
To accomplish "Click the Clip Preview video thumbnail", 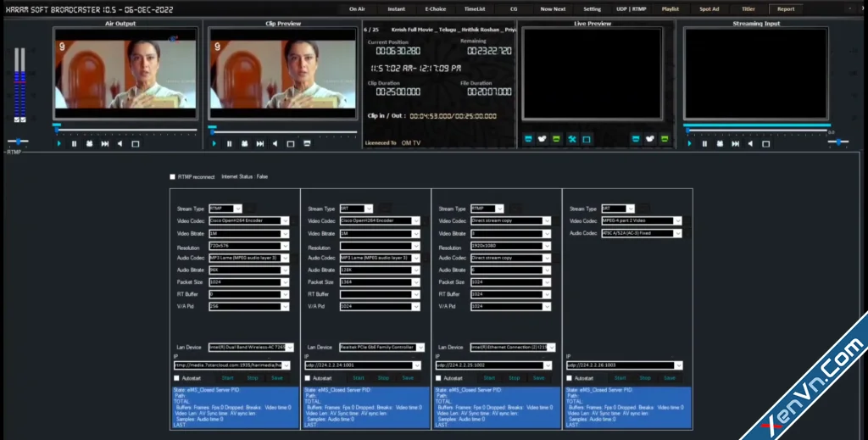I will [x=283, y=74].
